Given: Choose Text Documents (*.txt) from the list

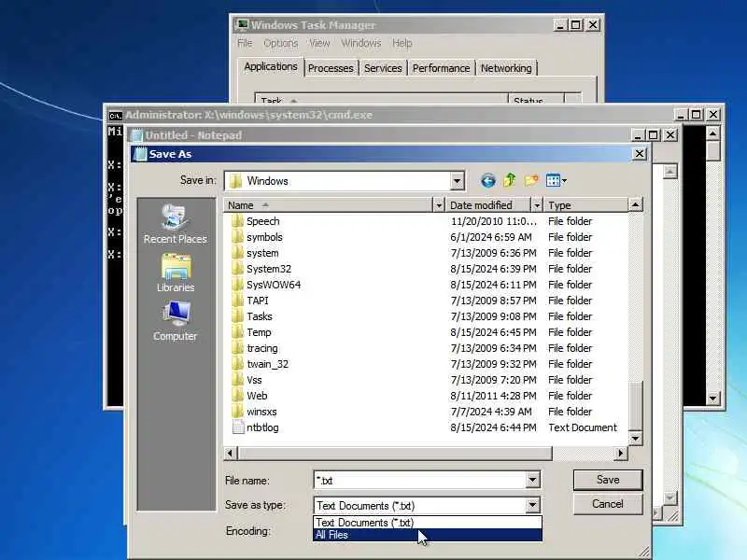Looking at the screenshot, I should tap(428, 523).
